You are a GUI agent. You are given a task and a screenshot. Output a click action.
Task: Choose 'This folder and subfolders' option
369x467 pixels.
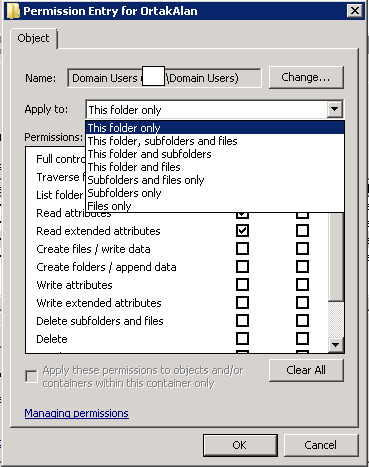point(215,154)
